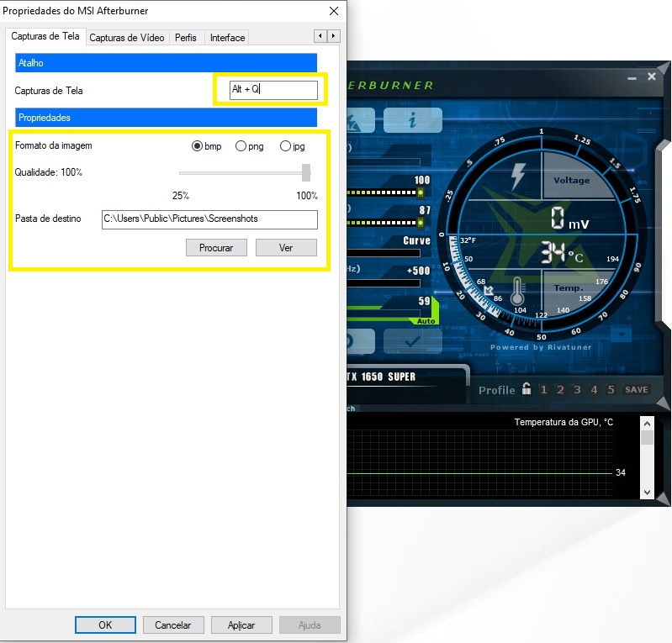Viewport: 672px width, 643px height.
Task: Select bmp image format
Action: [207, 146]
